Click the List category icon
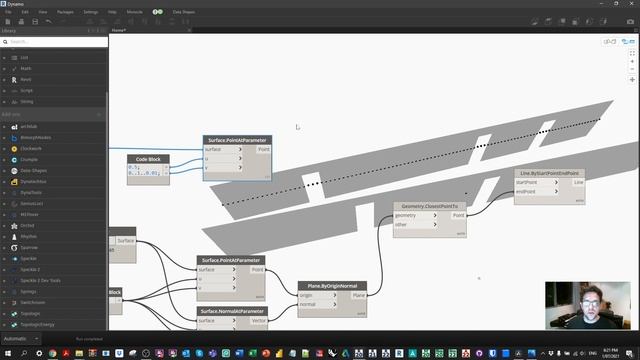 [x=14, y=58]
